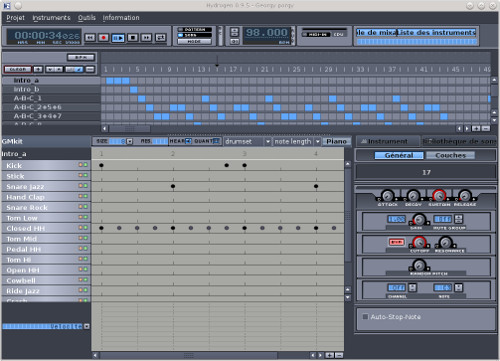Turn the Sustain knob
This screenshot has height=361, width=500.
click(439, 196)
